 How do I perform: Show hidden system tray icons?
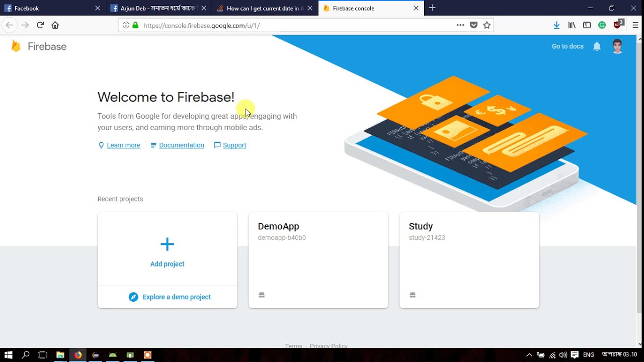click(529, 355)
